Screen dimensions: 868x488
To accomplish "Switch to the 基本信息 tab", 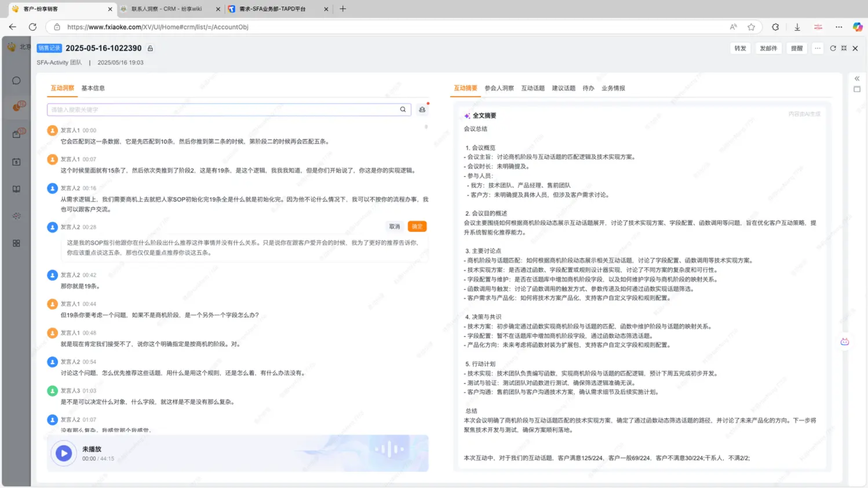I will pyautogui.click(x=93, y=88).
